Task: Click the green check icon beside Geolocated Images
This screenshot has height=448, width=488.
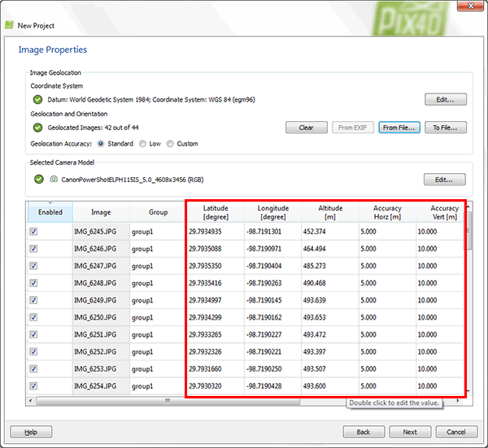Action: tap(37, 128)
